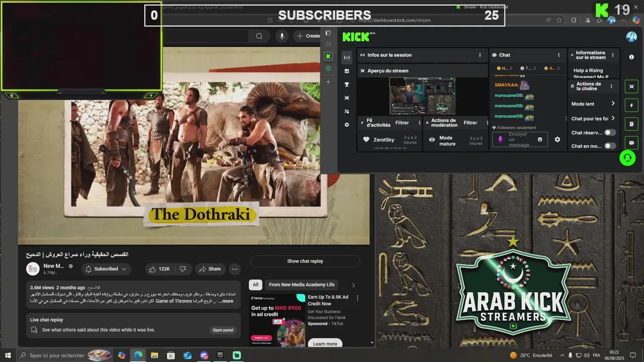Click Learn more on TikTok ad
Image resolution: width=644 pixels, height=362 pixels.
325,344
